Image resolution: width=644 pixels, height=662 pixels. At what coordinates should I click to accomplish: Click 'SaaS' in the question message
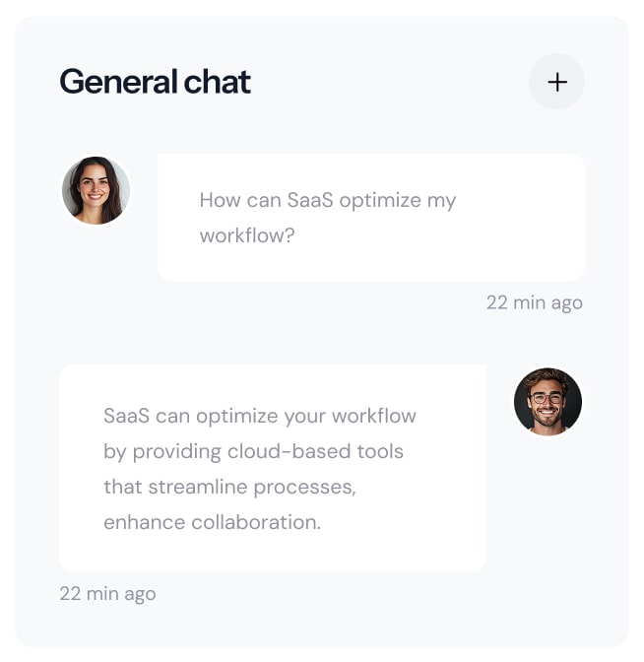(x=312, y=201)
